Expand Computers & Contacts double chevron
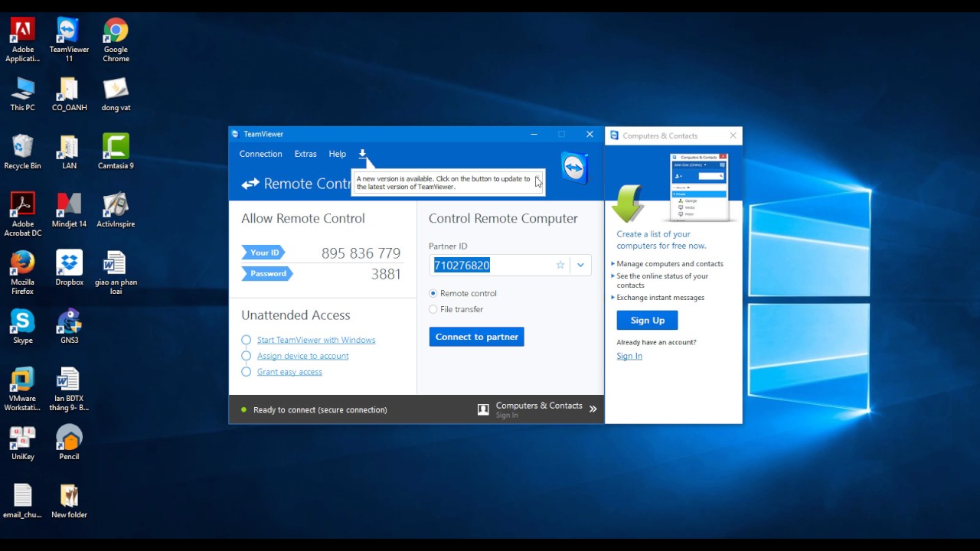The width and height of the screenshot is (980, 551). click(x=593, y=409)
